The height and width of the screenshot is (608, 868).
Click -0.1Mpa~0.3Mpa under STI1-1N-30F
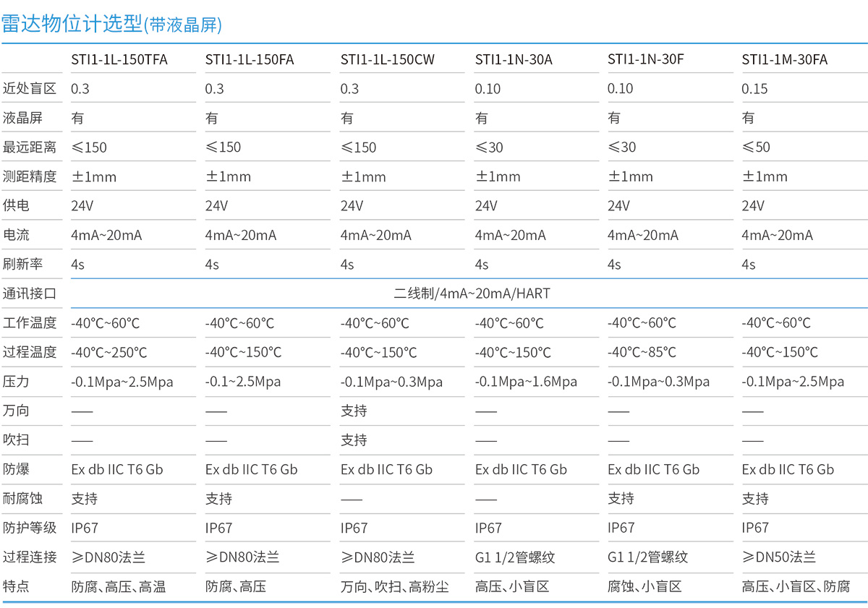658,382
